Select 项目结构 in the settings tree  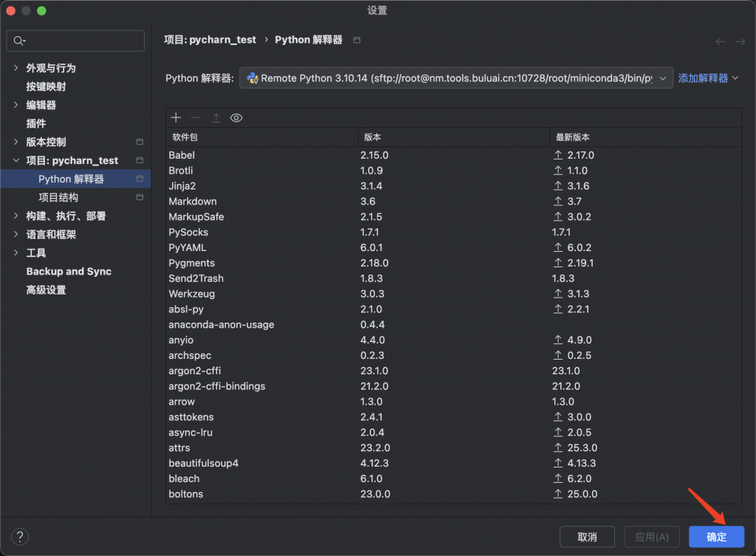coord(58,197)
